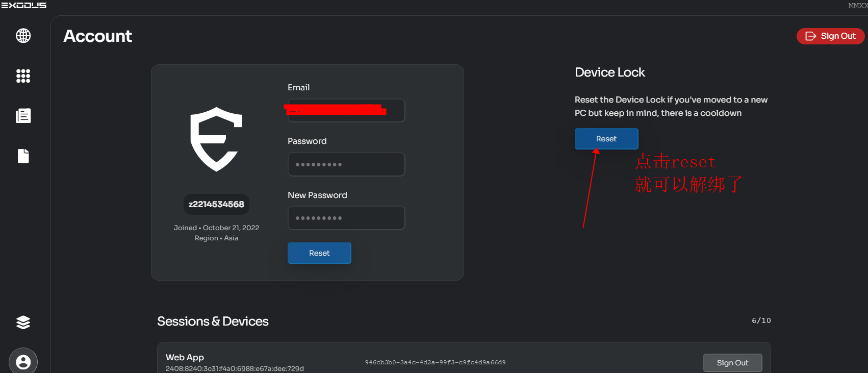
Task: Open the account profile icon in sidebar
Action: 23,362
